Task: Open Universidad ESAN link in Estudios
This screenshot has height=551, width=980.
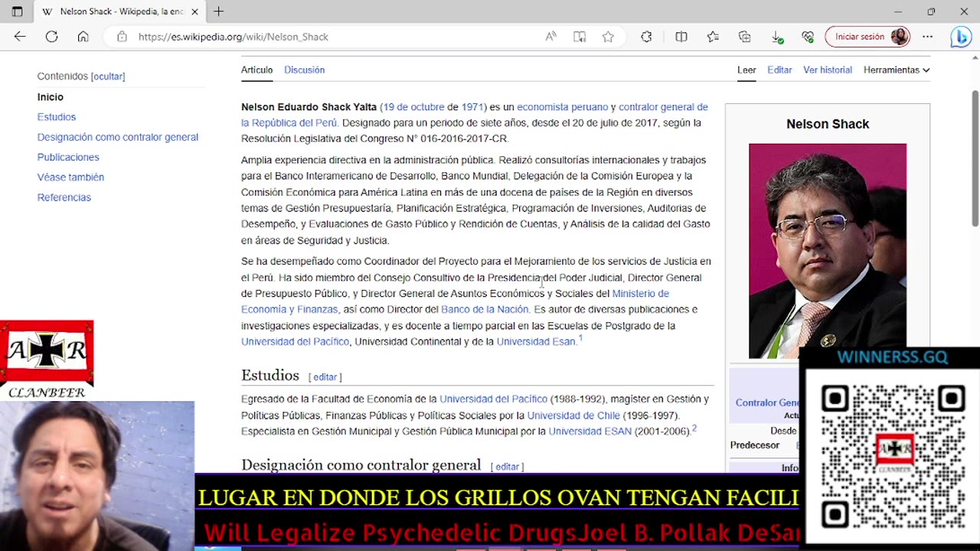Action: click(590, 432)
